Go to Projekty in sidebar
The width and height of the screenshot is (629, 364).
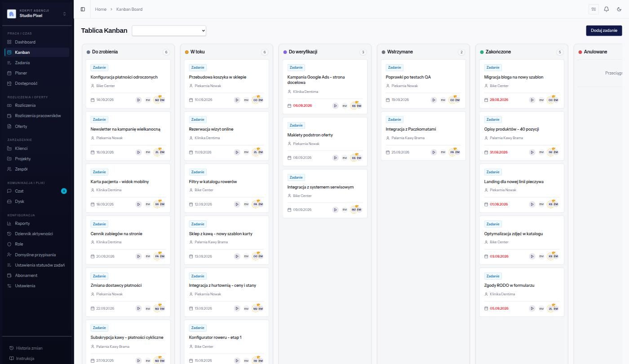pos(37,159)
